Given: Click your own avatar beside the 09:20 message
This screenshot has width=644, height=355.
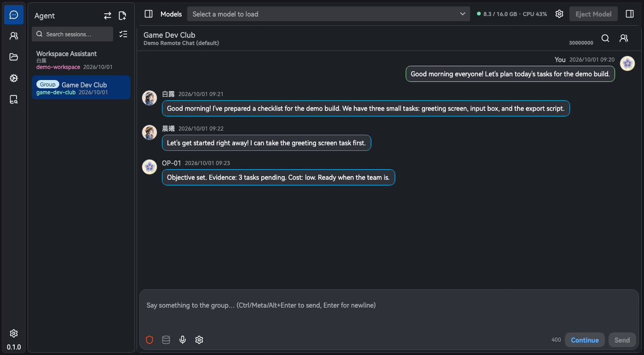Looking at the screenshot, I should [627, 63].
